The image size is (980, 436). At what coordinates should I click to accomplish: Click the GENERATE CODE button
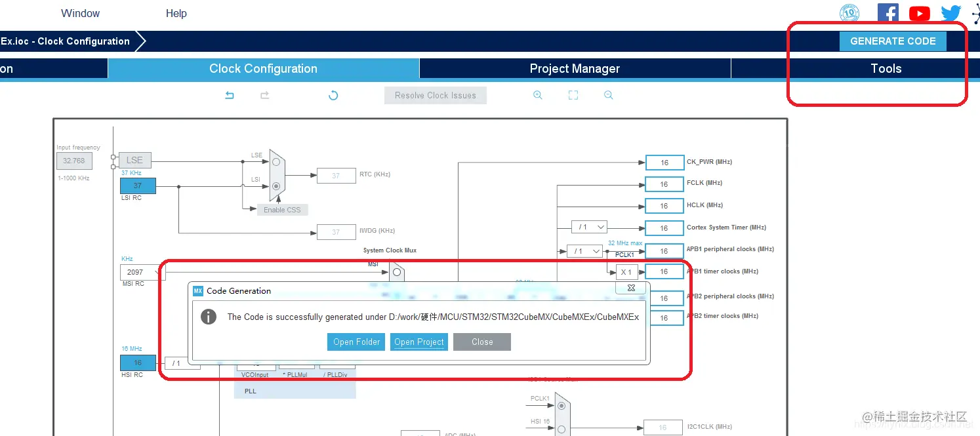coord(893,41)
